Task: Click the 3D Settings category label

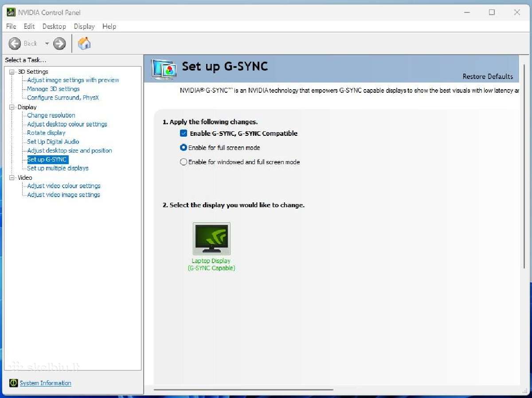Action: (33, 71)
